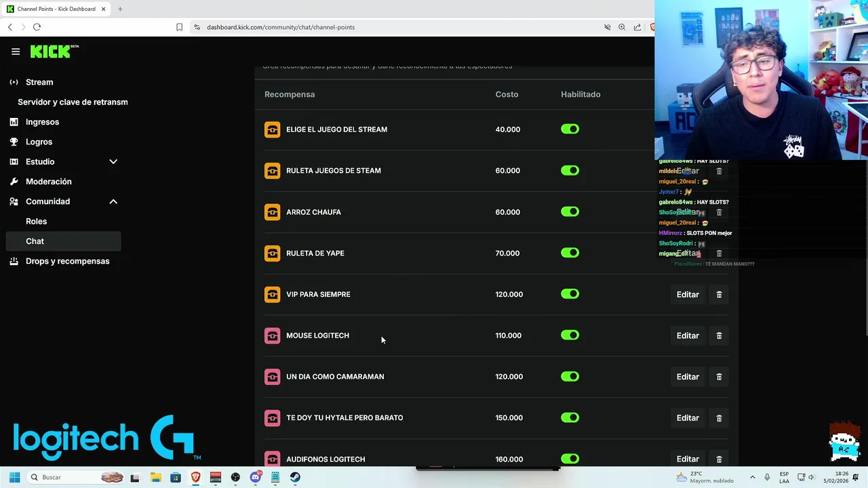Click ELIGE EL JUEGO DEL STREAM reward icon

coord(272,129)
